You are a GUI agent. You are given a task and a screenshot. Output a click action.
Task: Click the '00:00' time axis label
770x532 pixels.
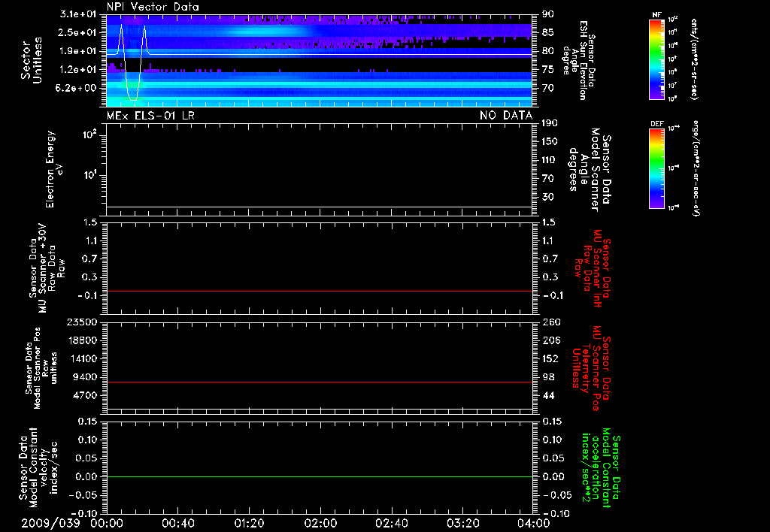107,523
